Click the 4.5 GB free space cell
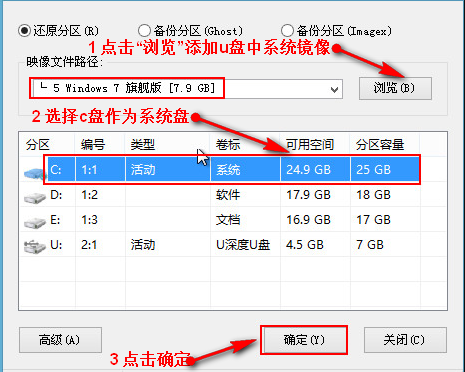This screenshot has width=465, height=372. 305,245
